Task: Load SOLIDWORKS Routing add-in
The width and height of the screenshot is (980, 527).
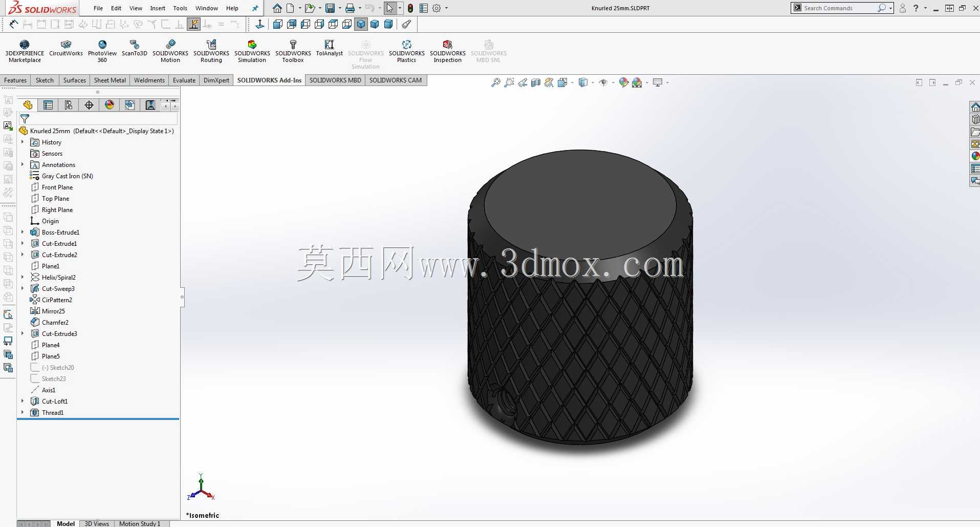Action: (211, 51)
